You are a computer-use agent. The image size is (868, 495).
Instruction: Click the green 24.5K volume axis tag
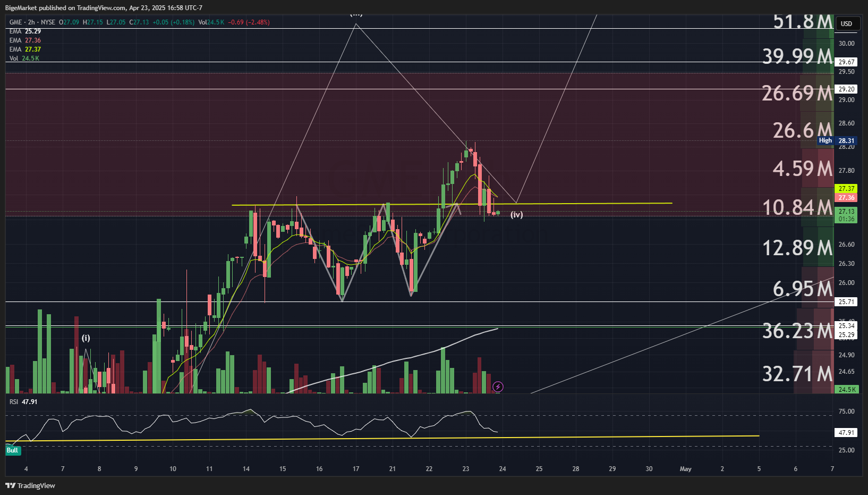click(x=846, y=390)
